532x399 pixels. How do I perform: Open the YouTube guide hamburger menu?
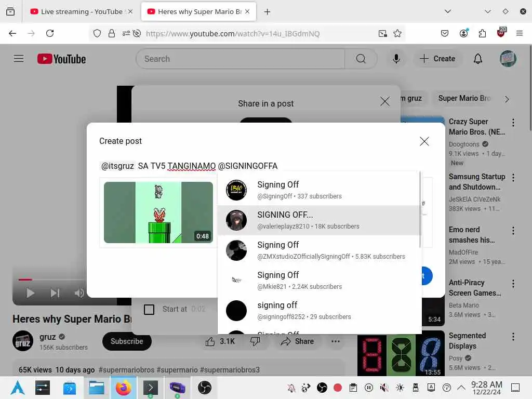19,59
